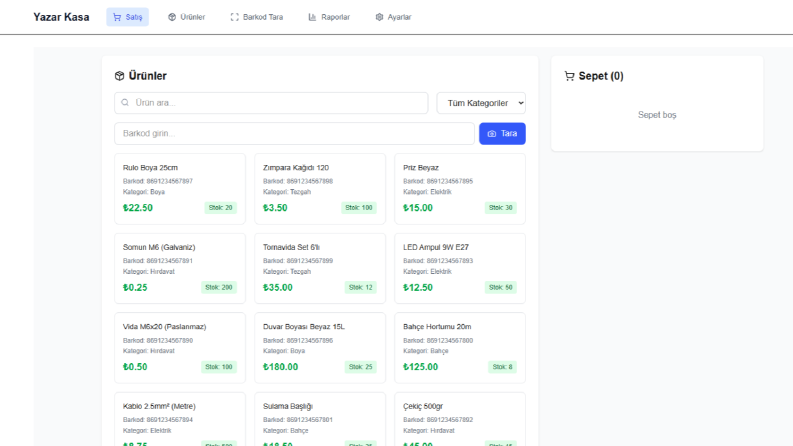
Task: Open the Ayarlar tab
Action: (x=393, y=17)
